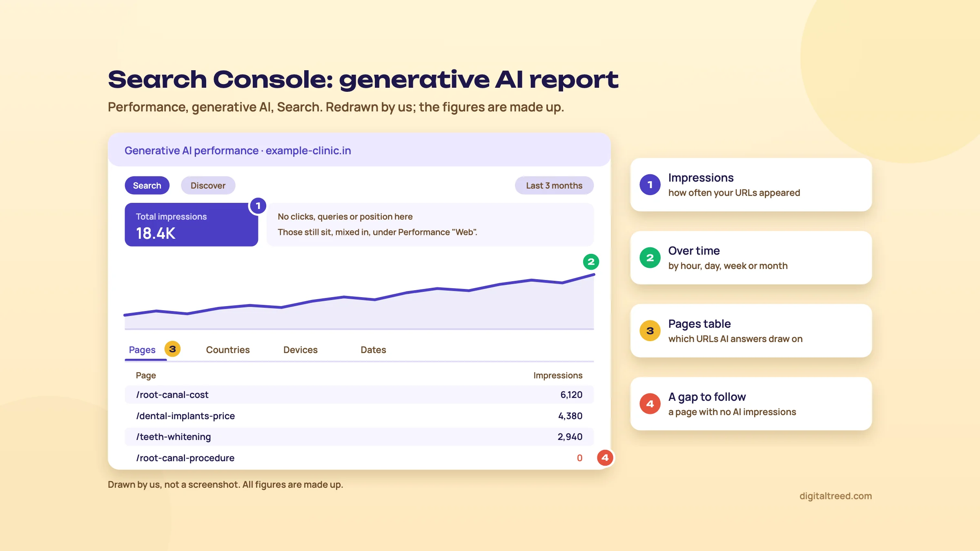The width and height of the screenshot is (980, 551).
Task: Click the Total impressions 18.4K card
Action: (x=191, y=224)
